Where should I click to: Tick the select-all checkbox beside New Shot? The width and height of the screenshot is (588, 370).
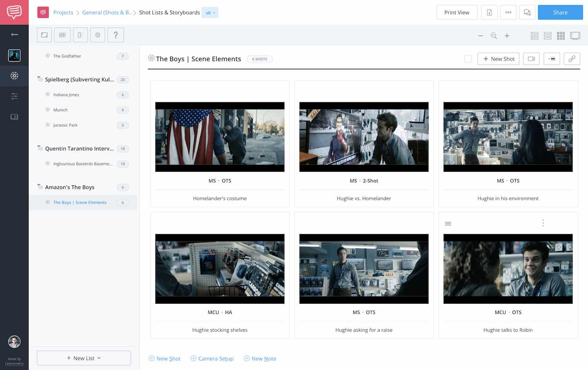click(x=468, y=59)
